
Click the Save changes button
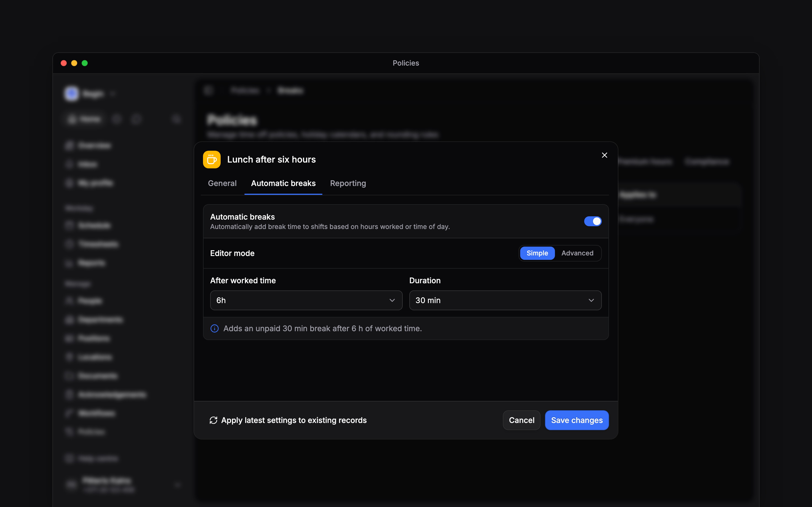(x=577, y=420)
